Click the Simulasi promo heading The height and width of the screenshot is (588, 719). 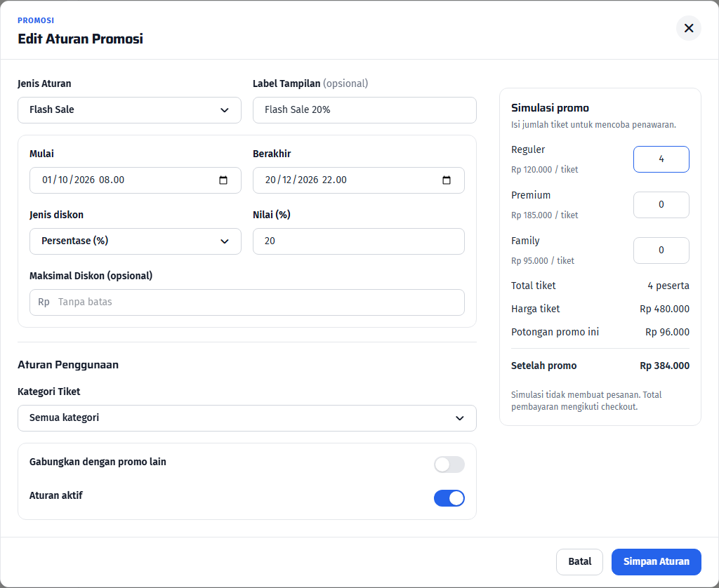coord(550,108)
